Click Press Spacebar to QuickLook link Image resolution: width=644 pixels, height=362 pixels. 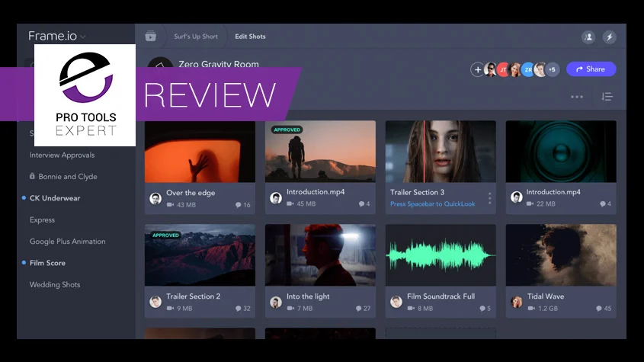coord(432,203)
